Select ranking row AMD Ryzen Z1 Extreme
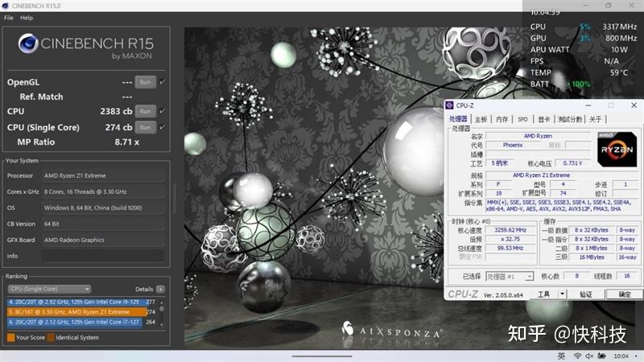Viewport: 644px width, 362px height. (x=81, y=312)
